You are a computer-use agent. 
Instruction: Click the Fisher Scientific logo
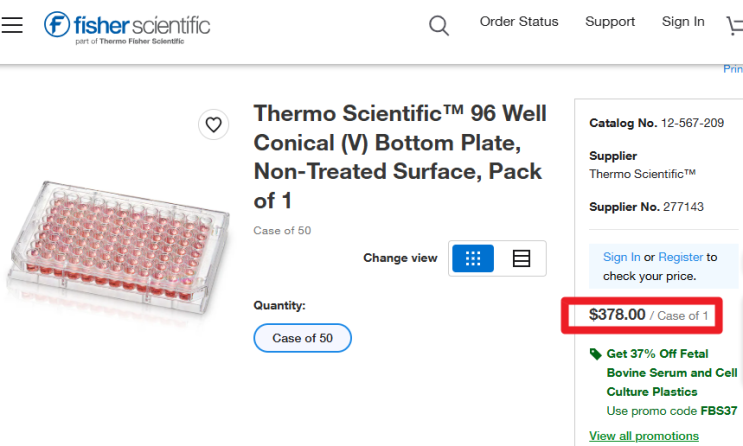127,27
